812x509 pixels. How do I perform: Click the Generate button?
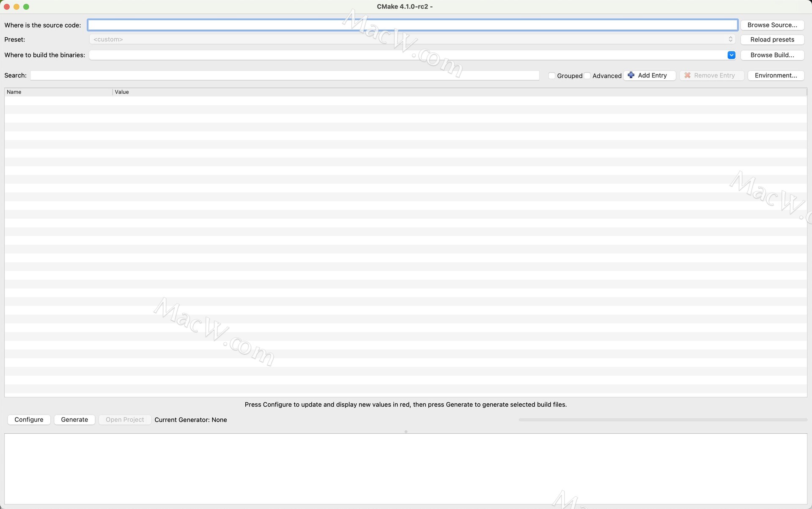(74, 419)
